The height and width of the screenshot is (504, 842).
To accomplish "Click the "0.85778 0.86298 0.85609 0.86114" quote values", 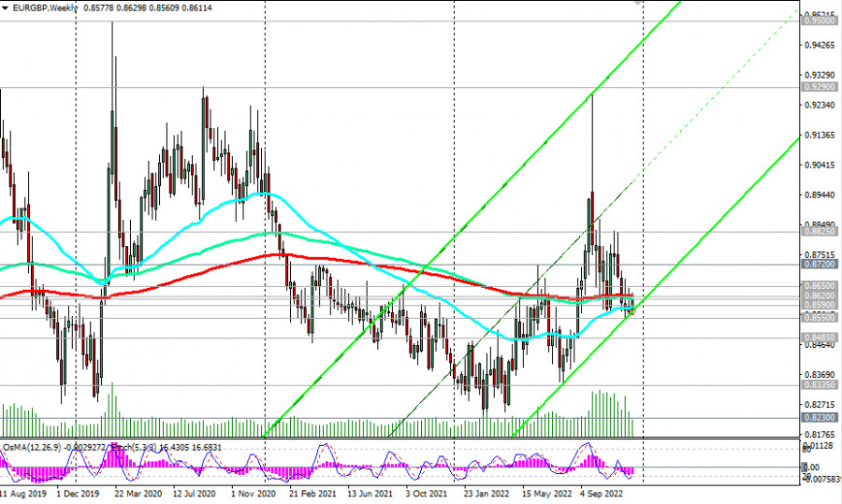I will [148, 8].
